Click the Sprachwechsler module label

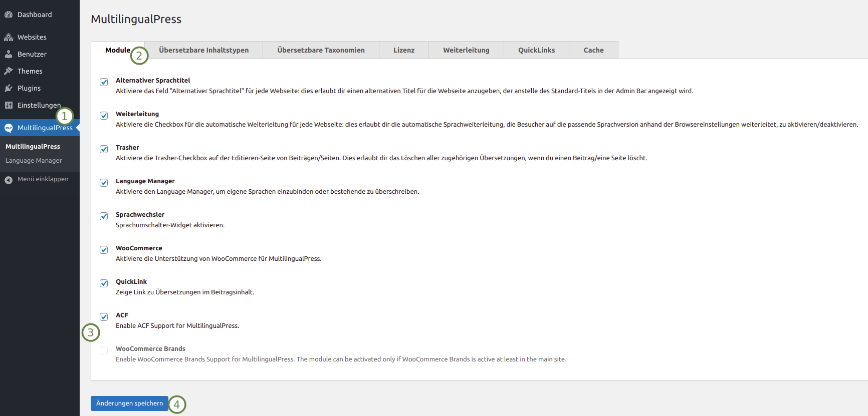point(140,214)
